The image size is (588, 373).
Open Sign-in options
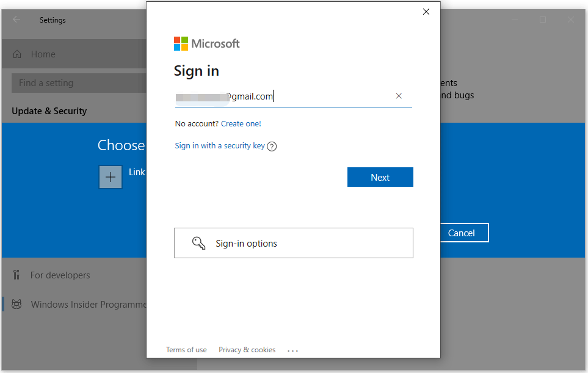coord(293,243)
